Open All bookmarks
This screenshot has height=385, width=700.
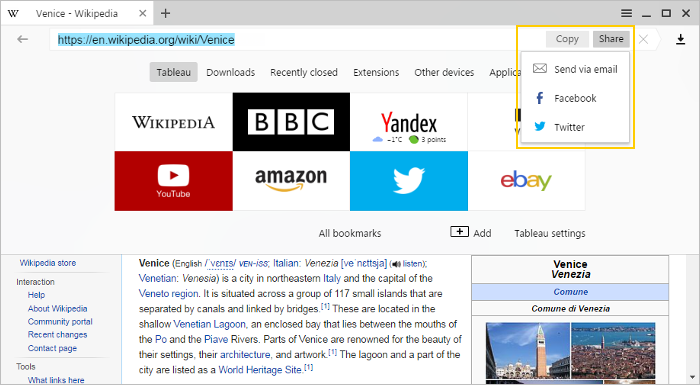point(350,233)
